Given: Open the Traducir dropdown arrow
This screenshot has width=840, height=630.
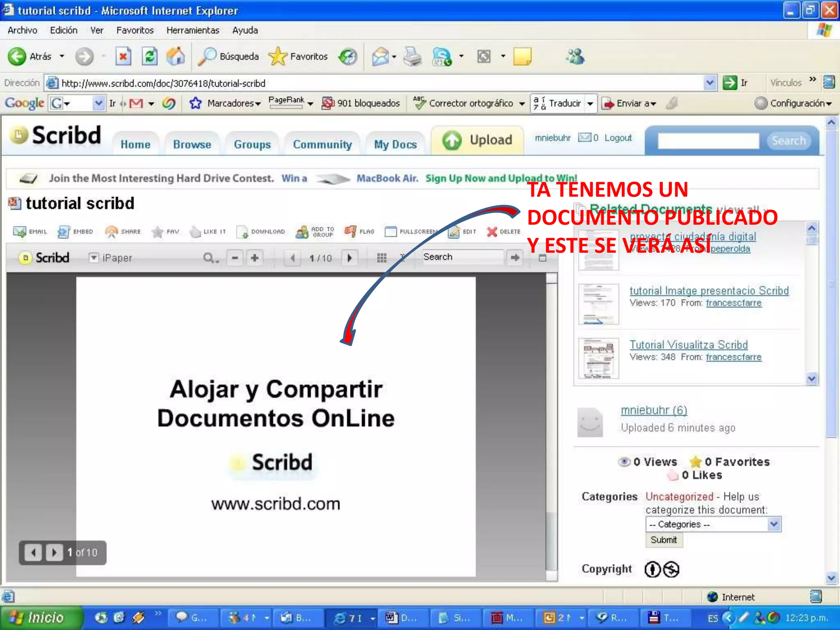Looking at the screenshot, I should 590,104.
